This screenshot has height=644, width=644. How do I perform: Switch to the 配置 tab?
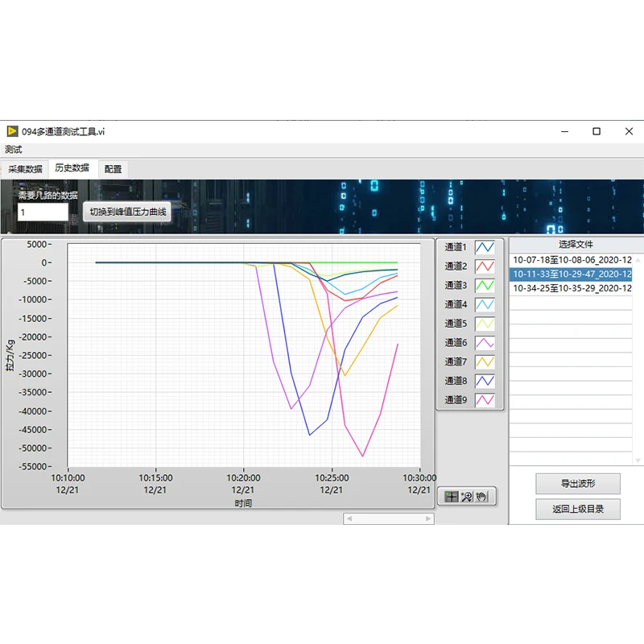114,169
